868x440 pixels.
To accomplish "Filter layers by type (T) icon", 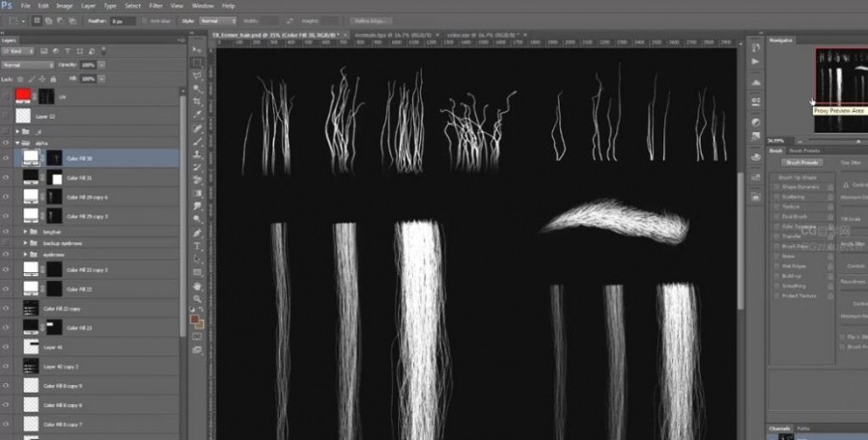I will [68, 51].
